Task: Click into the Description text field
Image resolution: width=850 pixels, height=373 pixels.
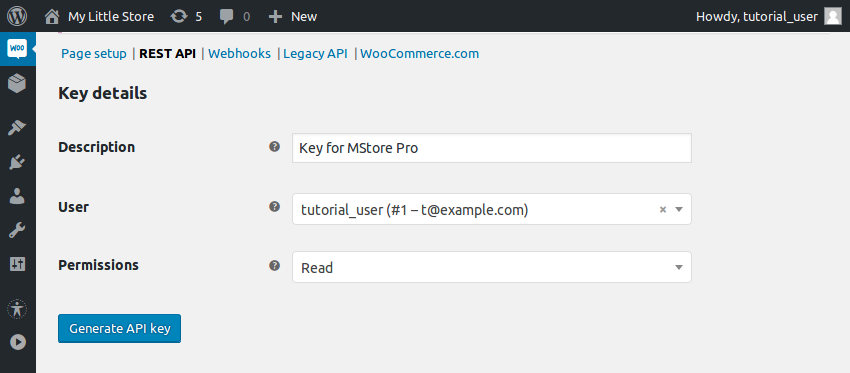Action: 492,148
